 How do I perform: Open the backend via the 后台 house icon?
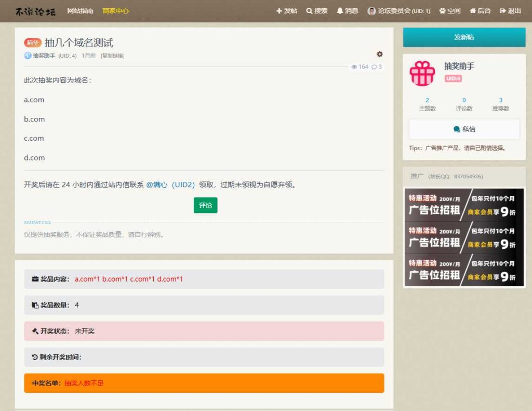pyautogui.click(x=479, y=10)
